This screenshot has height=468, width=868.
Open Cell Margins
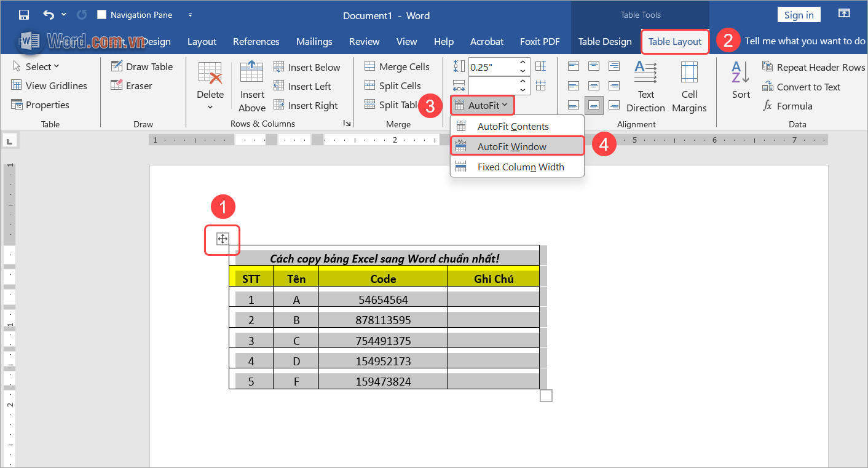click(689, 87)
